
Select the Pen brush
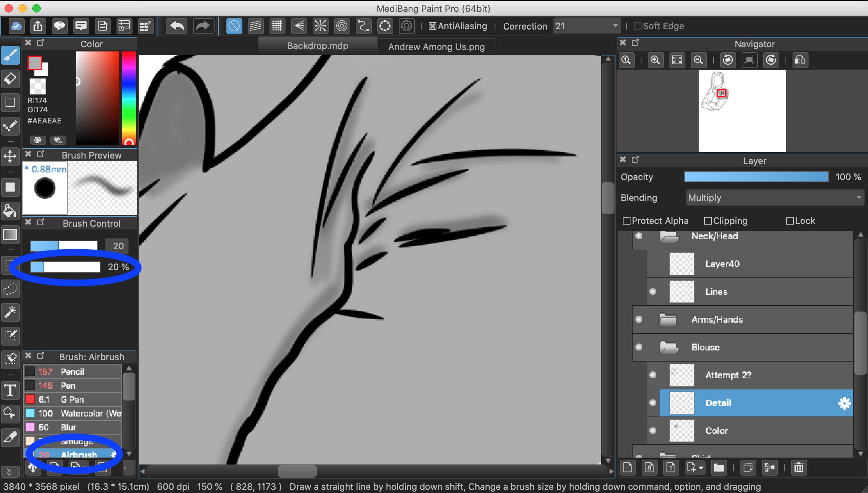[x=73, y=386]
